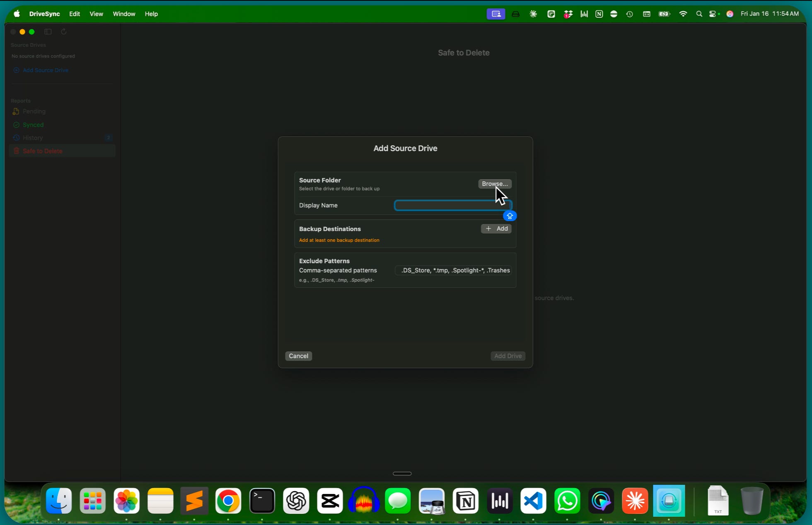Click the blue autofill icon below Display Name
Viewport: 812px width, 525px height.
tap(510, 216)
